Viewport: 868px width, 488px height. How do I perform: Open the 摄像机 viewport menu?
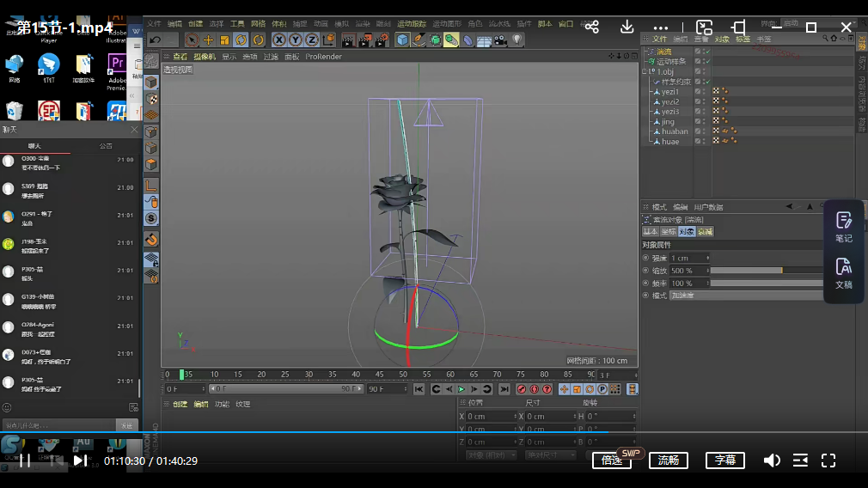pos(205,57)
